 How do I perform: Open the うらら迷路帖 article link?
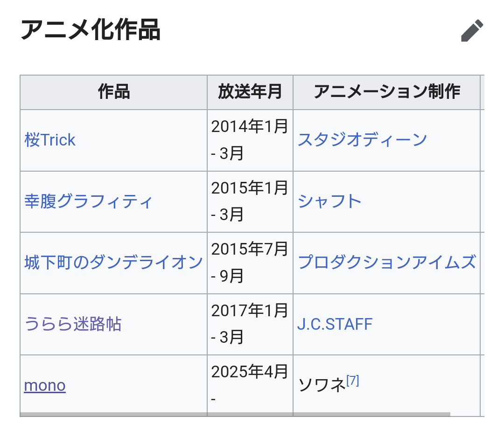point(73,324)
